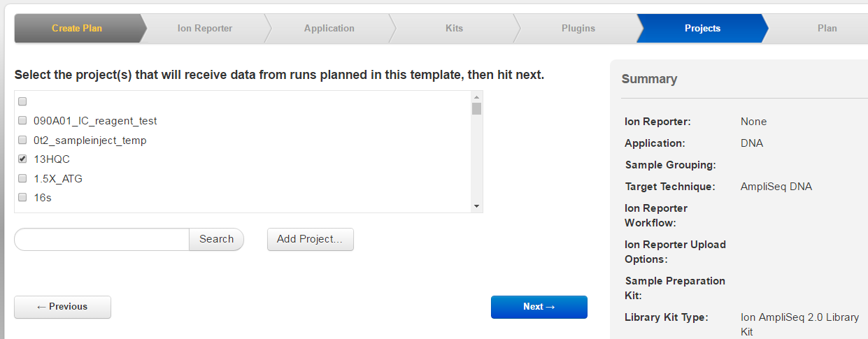868x339 pixels.
Task: Tick the 16s project checkbox
Action: (x=22, y=197)
